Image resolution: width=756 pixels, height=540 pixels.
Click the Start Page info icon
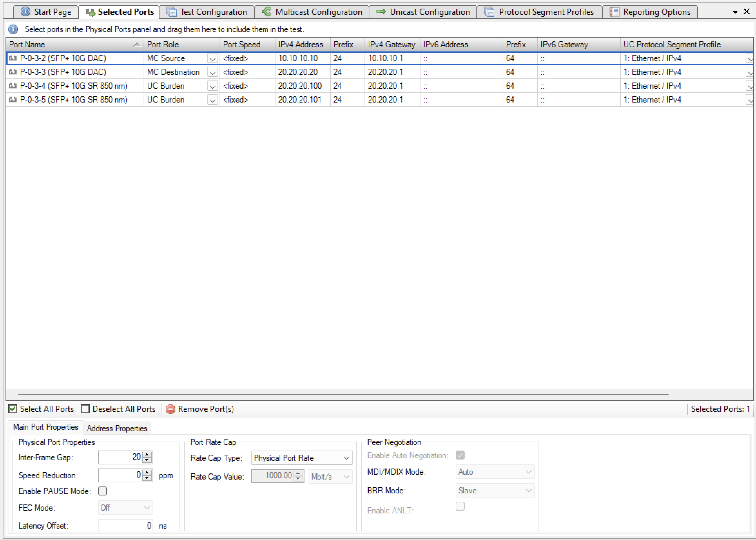click(26, 12)
